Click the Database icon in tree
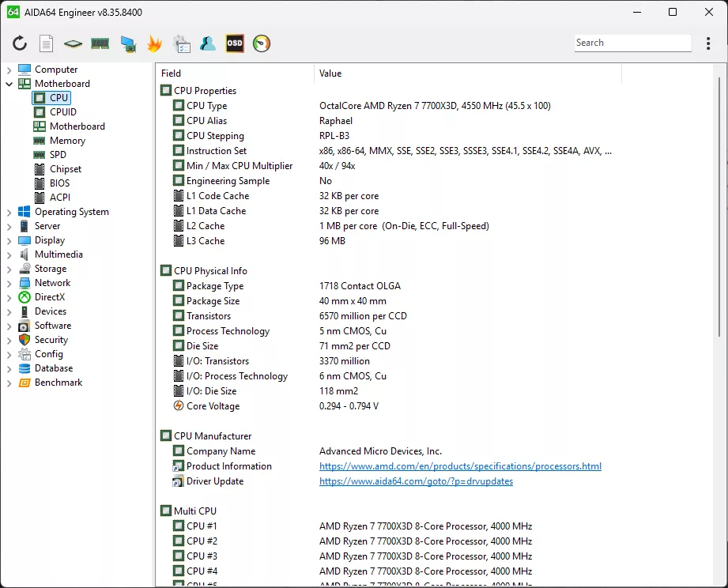Image resolution: width=728 pixels, height=588 pixels. [25, 368]
